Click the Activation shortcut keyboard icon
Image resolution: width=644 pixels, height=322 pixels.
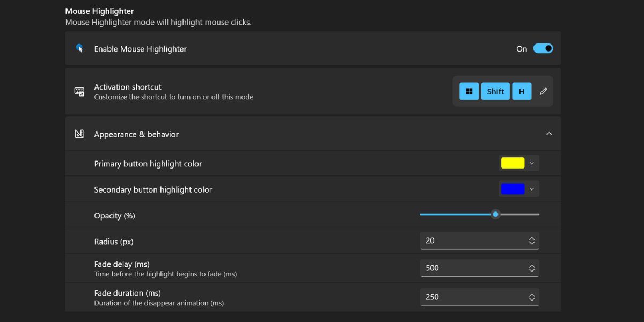(79, 91)
